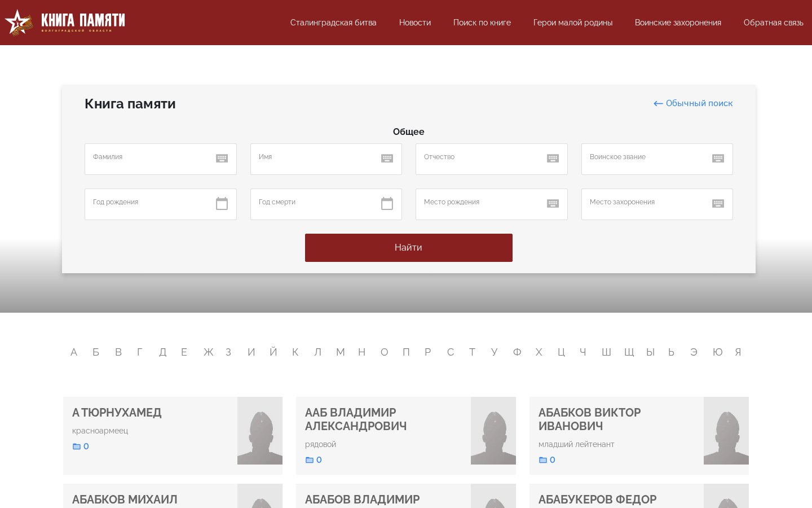Open АБАБКОВ ВИКТОР ИВАНОВИЧ record name

589,419
